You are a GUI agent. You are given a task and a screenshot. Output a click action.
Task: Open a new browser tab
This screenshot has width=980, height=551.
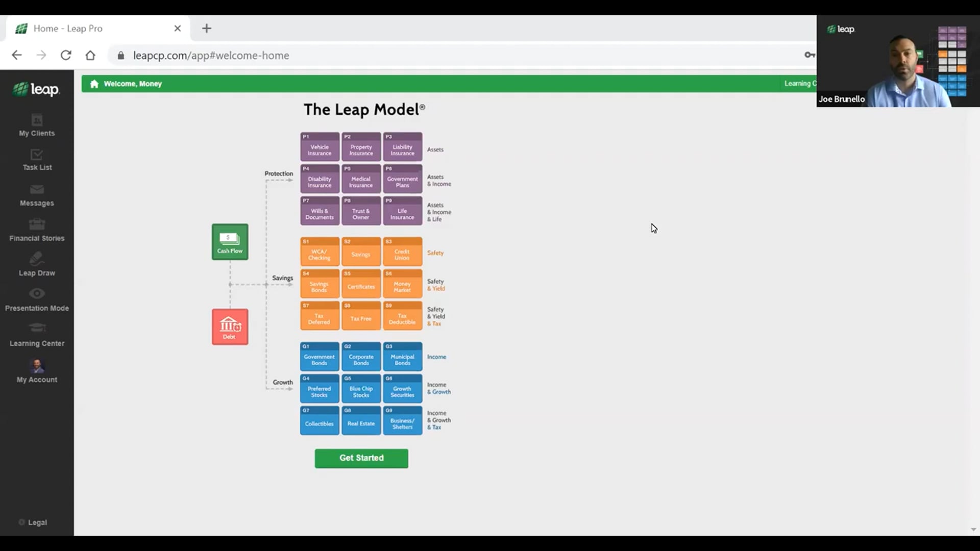[x=207, y=29]
